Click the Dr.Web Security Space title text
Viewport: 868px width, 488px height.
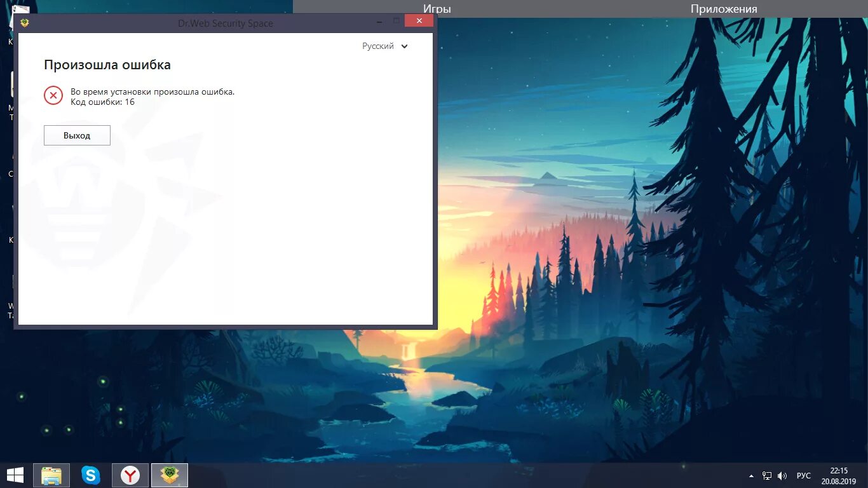(x=226, y=24)
